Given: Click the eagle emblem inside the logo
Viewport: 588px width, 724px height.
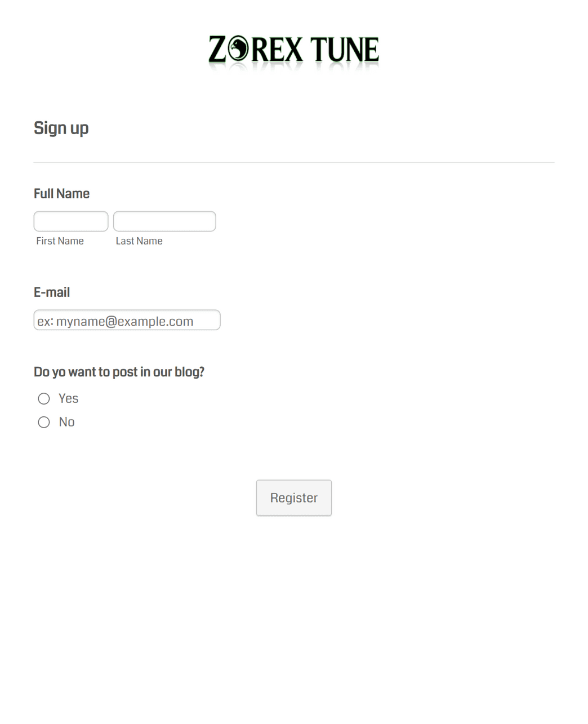Looking at the screenshot, I should click(238, 49).
